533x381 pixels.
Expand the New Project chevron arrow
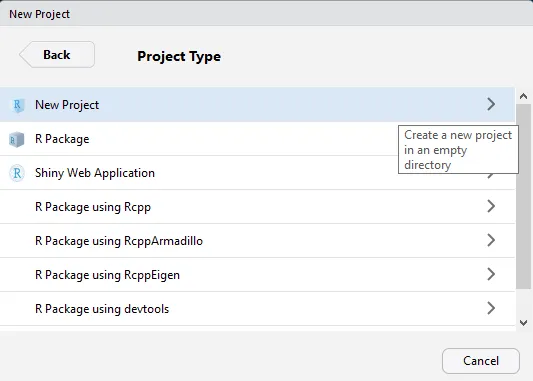(x=491, y=104)
